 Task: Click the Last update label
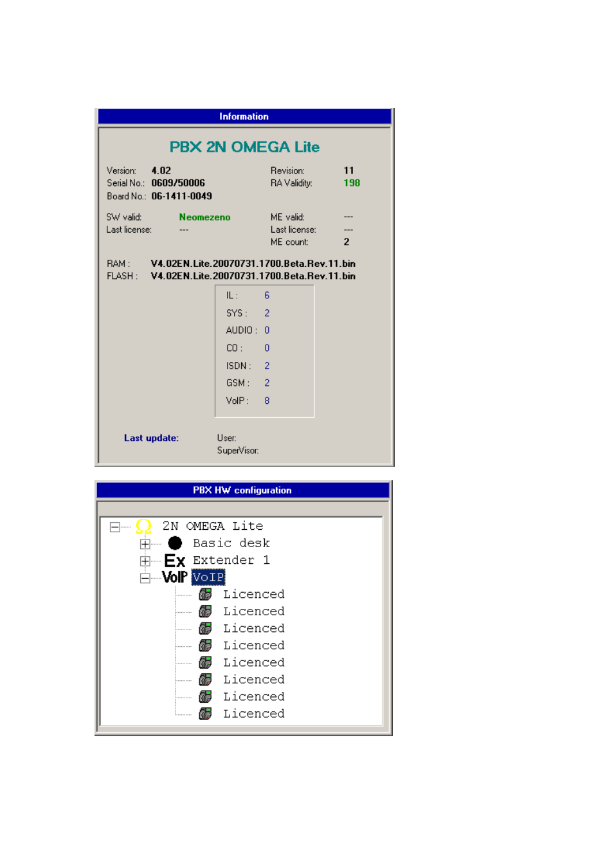point(151,439)
